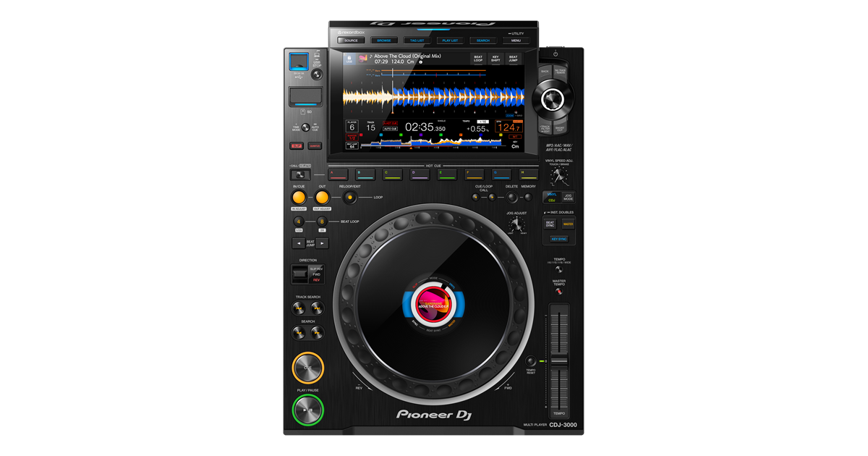Hit the large CUE button
The height and width of the screenshot is (456, 868).
[307, 368]
